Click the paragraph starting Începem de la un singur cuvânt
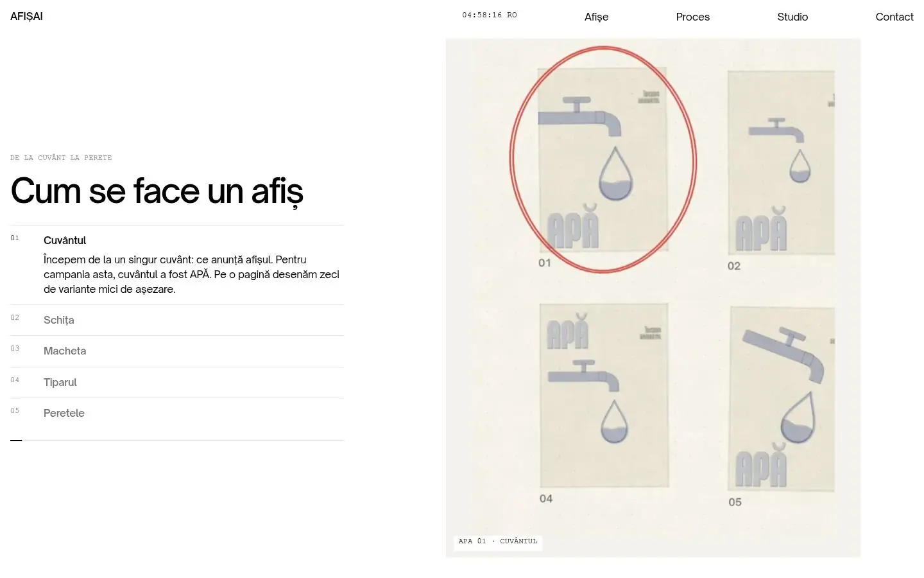924x578 pixels. [191, 274]
